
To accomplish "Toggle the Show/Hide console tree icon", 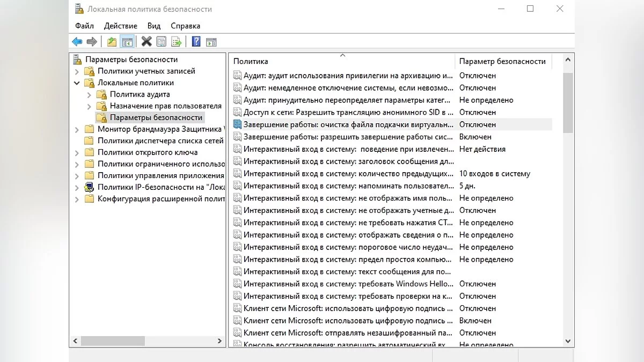I will pos(127,42).
